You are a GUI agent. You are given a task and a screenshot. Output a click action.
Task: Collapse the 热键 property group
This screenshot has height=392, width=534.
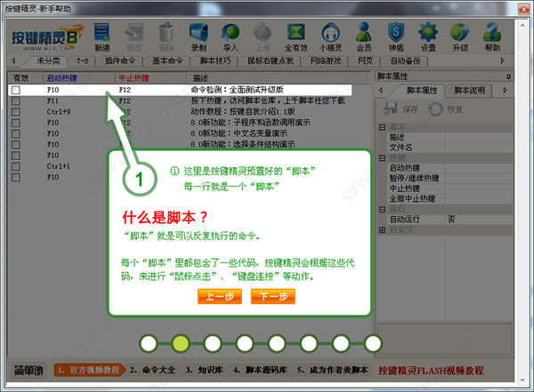coord(382,158)
